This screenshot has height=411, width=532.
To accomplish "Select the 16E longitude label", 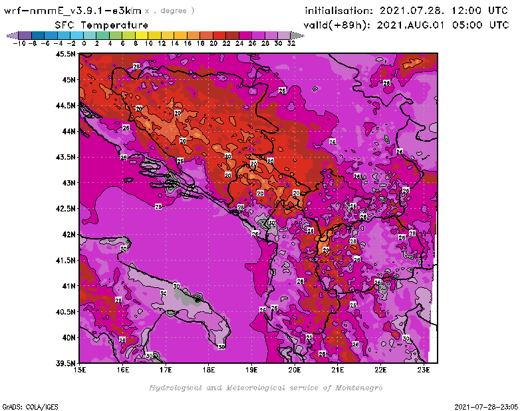I will click(123, 370).
